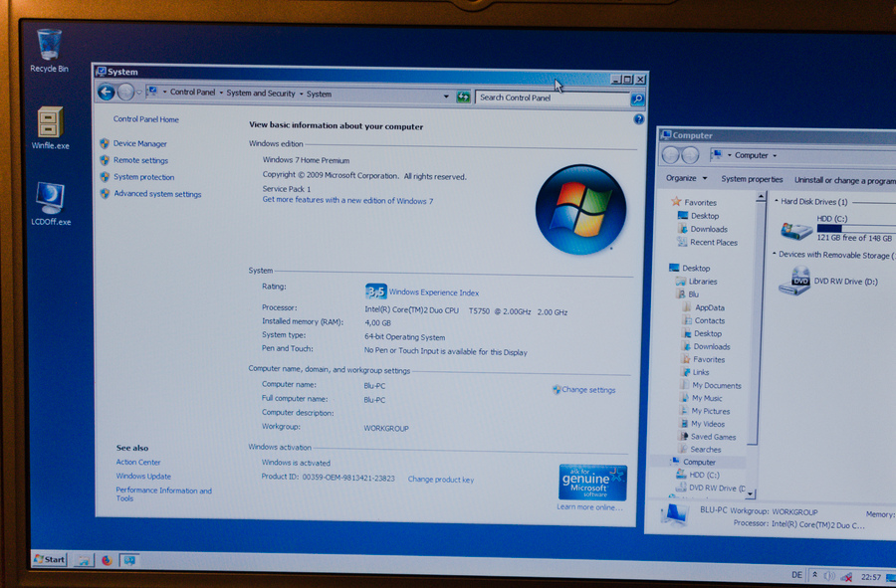The height and width of the screenshot is (588, 896).
Task: Select Recent Places under Favorites
Action: (714, 242)
